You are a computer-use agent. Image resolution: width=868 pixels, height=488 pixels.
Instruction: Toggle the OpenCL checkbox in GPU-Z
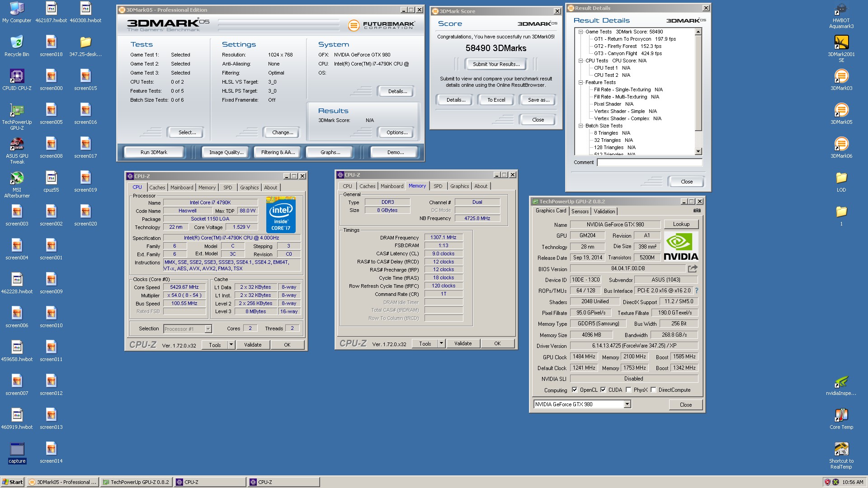[575, 389]
